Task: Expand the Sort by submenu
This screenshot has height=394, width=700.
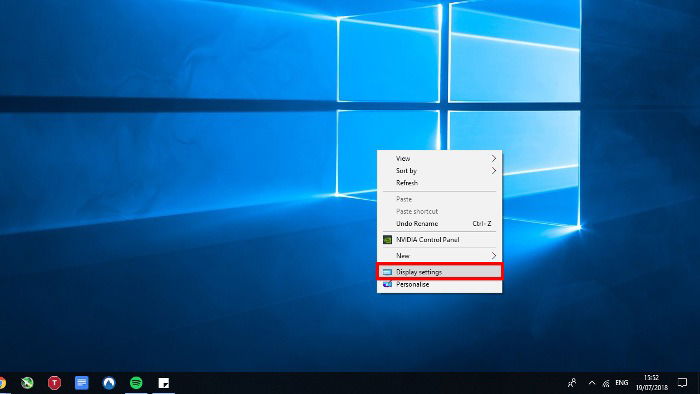Action: coord(440,170)
